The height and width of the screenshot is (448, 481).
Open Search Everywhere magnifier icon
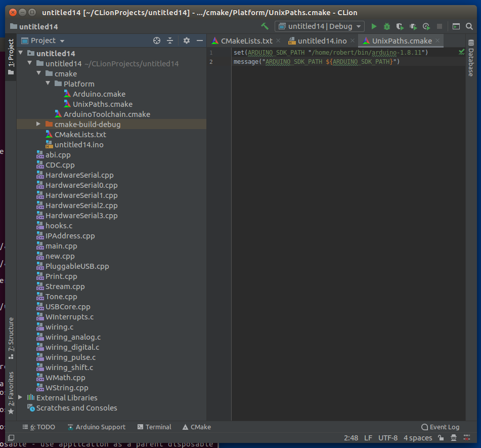point(469,26)
